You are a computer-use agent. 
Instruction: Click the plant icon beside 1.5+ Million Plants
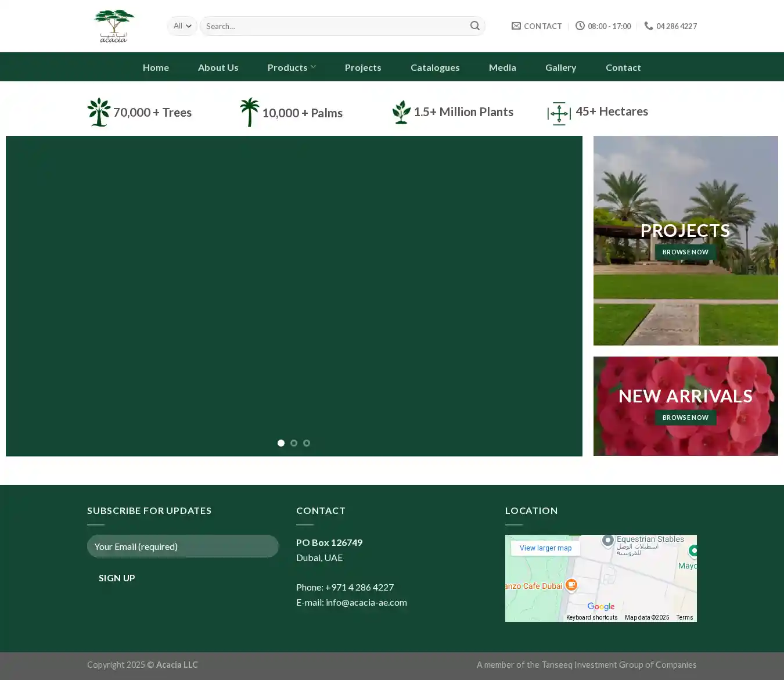coord(401,112)
